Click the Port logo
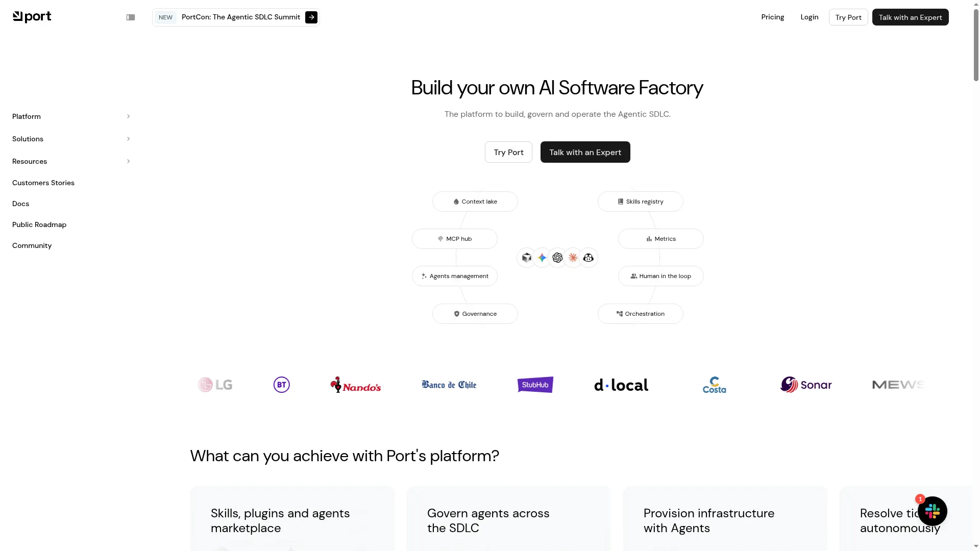The image size is (980, 551). (32, 17)
